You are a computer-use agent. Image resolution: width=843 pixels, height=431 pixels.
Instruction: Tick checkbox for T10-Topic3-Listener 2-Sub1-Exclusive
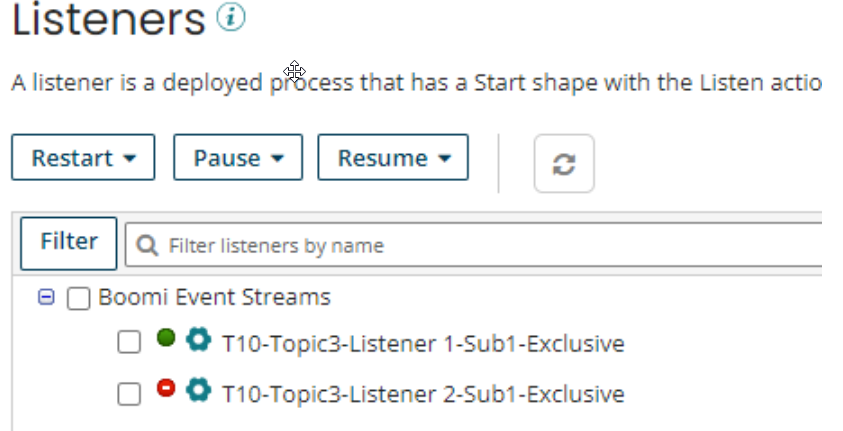coord(129,393)
